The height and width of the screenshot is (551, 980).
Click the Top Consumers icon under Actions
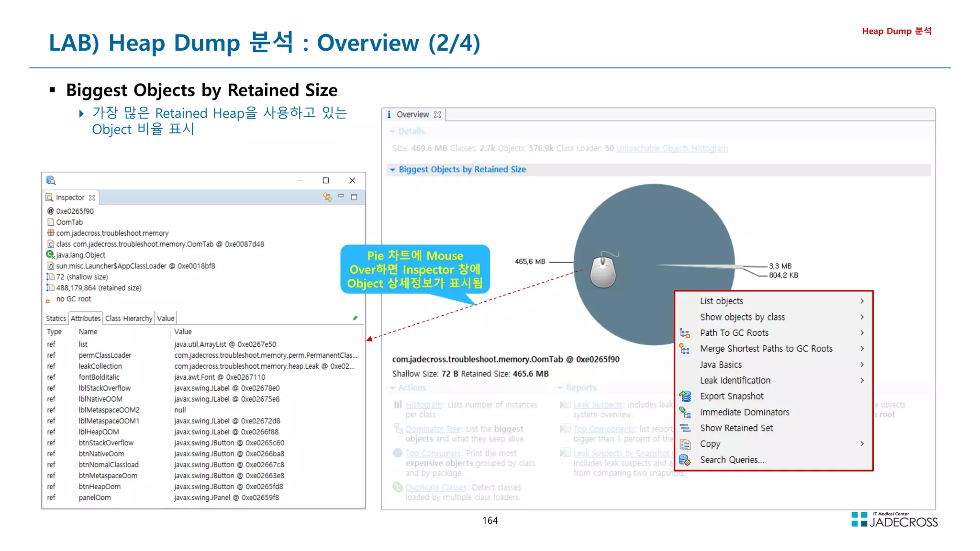click(x=398, y=453)
